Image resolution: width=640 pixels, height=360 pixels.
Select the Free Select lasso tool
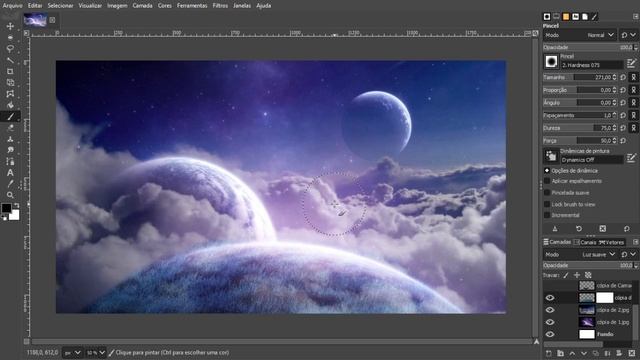pyautogui.click(x=10, y=49)
